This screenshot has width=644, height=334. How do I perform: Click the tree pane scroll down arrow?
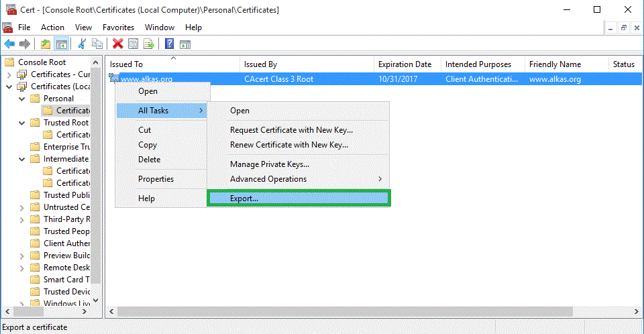[x=95, y=300]
